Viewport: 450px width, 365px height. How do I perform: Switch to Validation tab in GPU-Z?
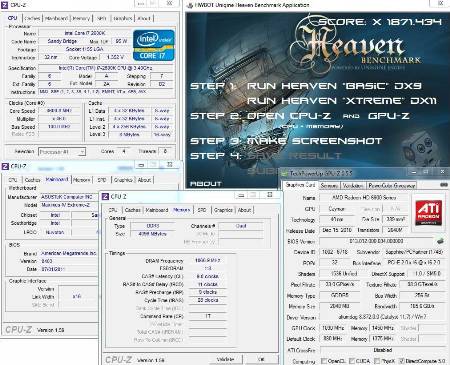[353, 185]
